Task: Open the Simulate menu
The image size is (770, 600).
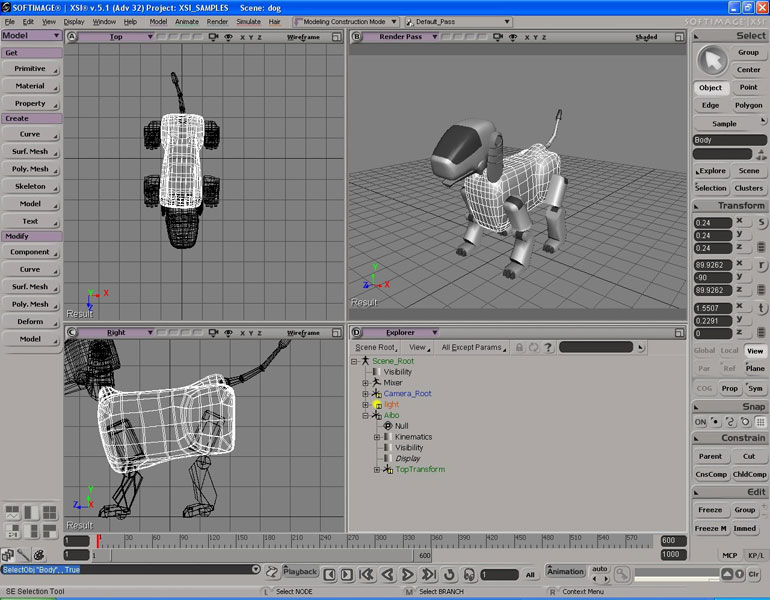Action: 248,22
